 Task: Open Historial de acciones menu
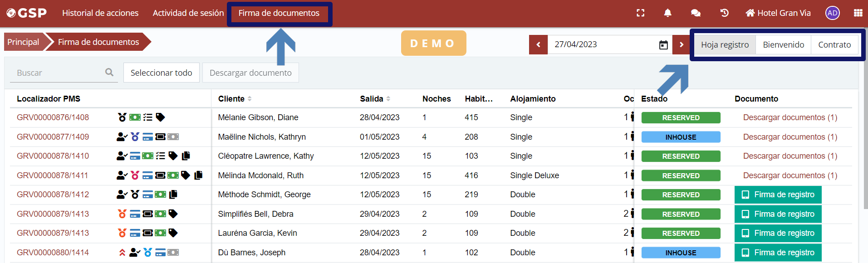click(x=100, y=13)
